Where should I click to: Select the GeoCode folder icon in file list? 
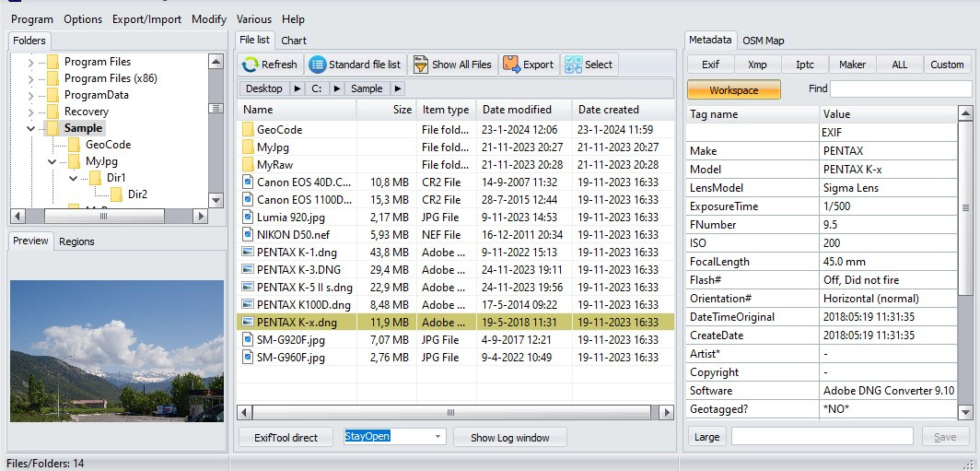pos(247,130)
